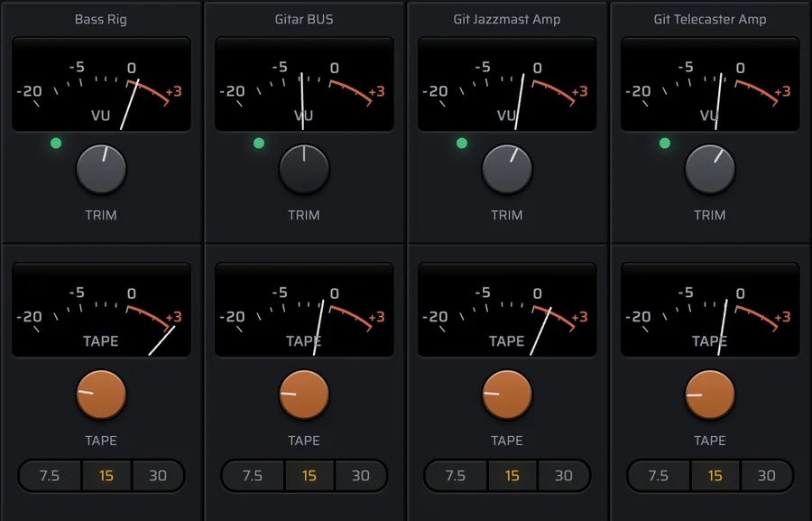Click the Gitar BUS TRIM knob
812x521 pixels.
(x=304, y=170)
